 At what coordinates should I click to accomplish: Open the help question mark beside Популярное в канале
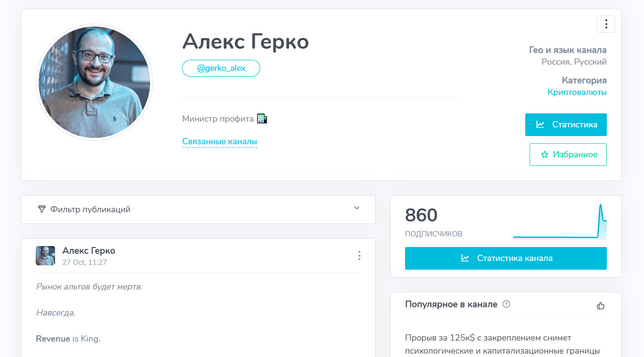coord(506,304)
